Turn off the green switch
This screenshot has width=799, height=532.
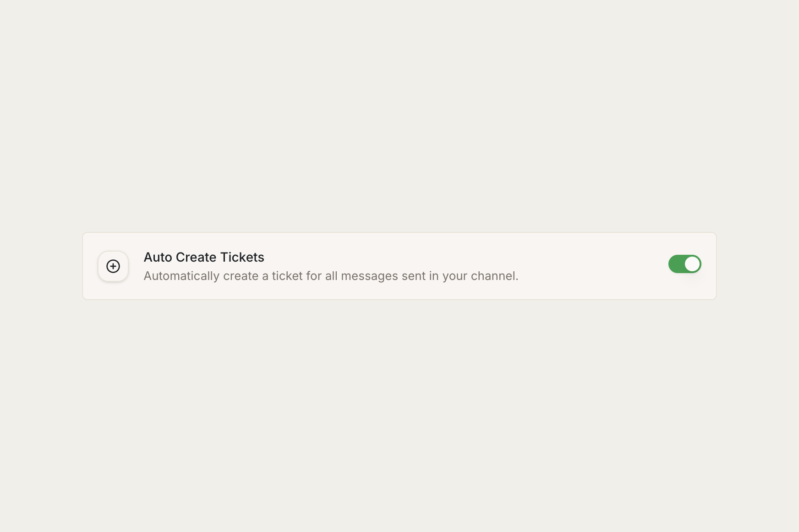[x=684, y=264]
